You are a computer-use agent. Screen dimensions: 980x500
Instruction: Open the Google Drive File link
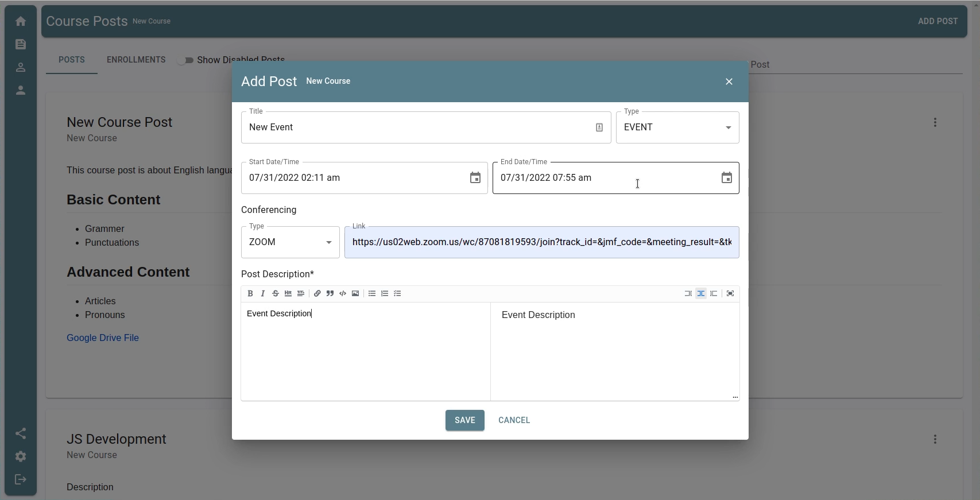tap(103, 338)
